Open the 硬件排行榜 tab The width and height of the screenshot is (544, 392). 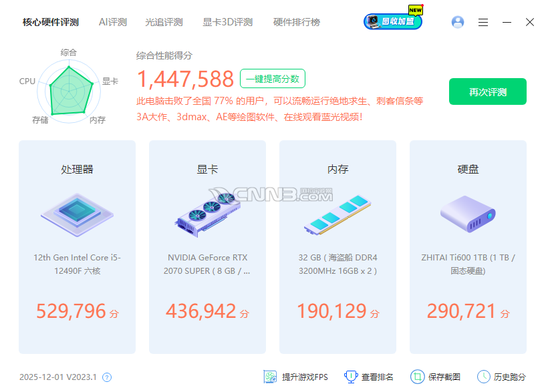(x=295, y=21)
